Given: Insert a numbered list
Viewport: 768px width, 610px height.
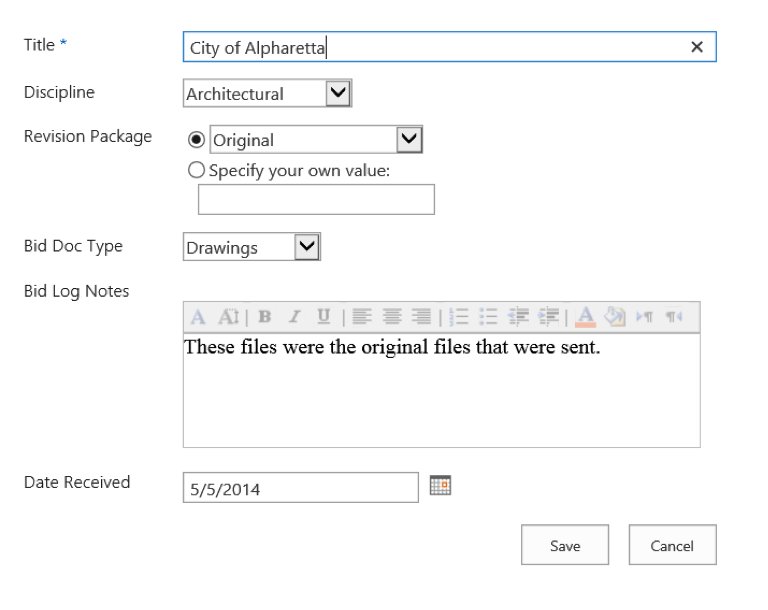Looking at the screenshot, I should point(459,317).
